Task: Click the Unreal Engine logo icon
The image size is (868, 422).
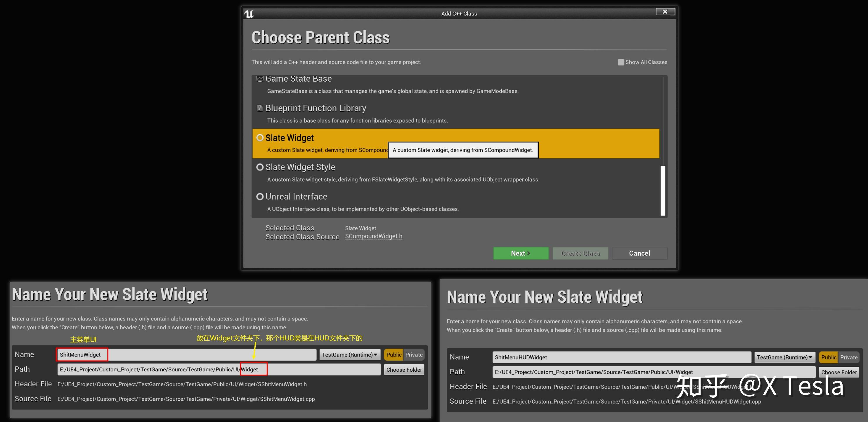Action: tap(249, 14)
